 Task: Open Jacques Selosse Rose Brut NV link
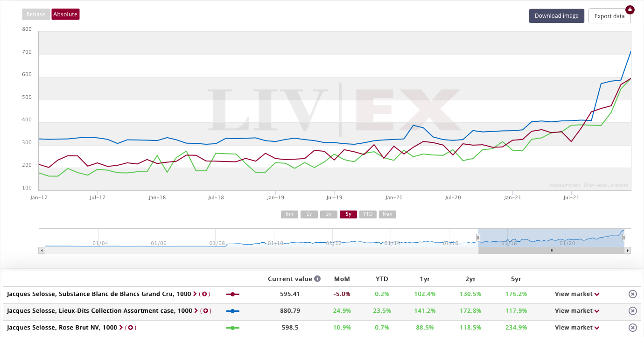pyautogui.click(x=62, y=328)
